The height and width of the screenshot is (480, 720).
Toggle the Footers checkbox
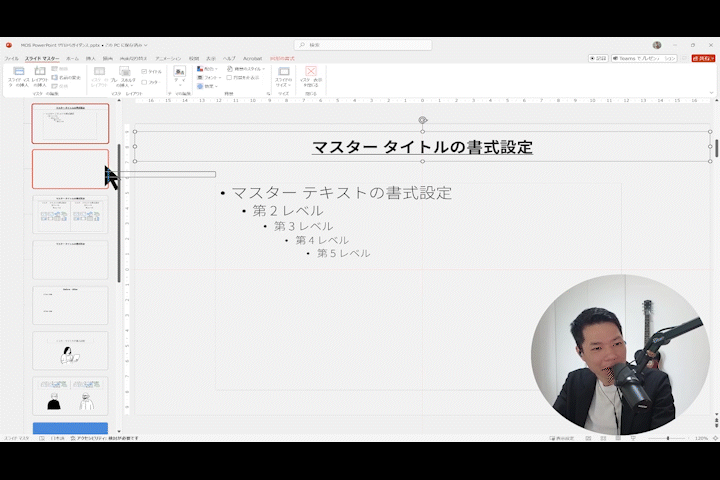tap(144, 81)
